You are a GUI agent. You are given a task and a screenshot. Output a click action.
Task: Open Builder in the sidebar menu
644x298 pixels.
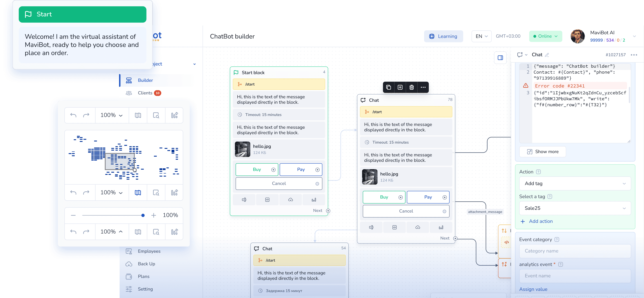click(145, 80)
